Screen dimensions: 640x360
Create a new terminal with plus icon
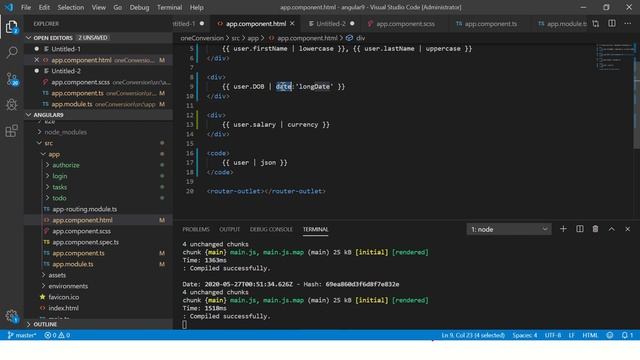pyautogui.click(x=563, y=229)
